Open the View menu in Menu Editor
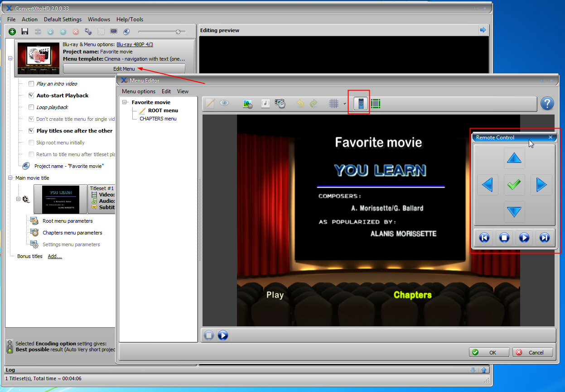 pyautogui.click(x=183, y=91)
